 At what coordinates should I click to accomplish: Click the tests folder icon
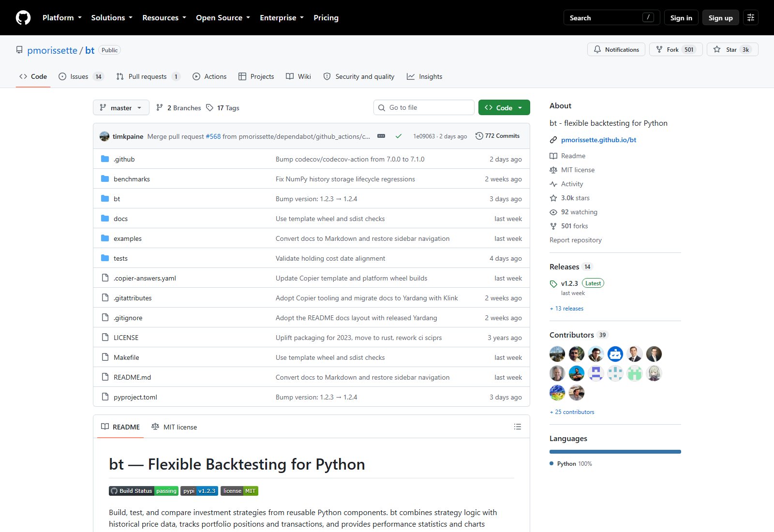105,258
